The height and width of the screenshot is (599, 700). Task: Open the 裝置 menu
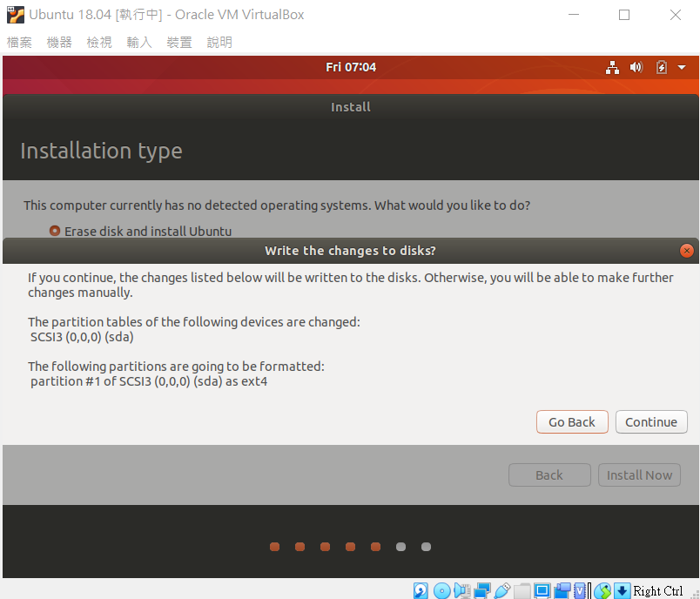[179, 43]
